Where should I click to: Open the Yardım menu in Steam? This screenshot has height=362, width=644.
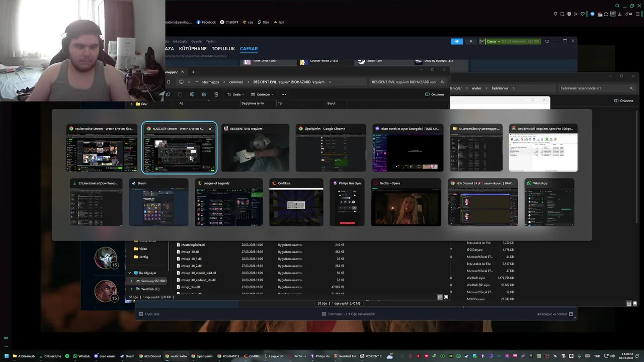point(211,41)
